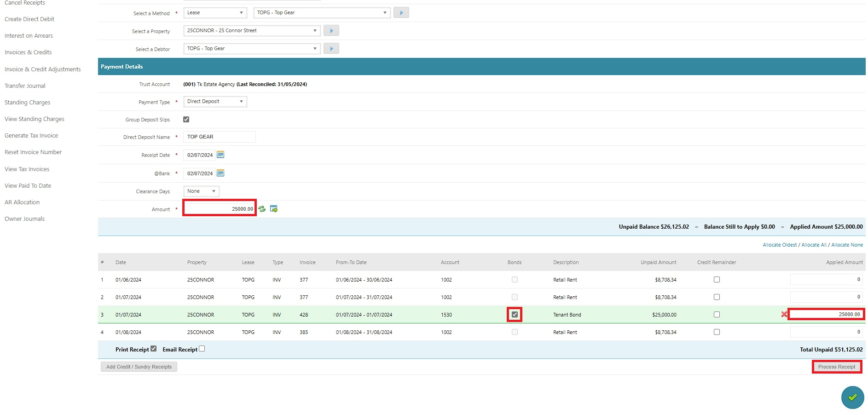Image resolution: width=868 pixels, height=415 pixels.
Task: Tick Credit Remainder for the 01/07/2024 Retail Rent row
Action: 717,297
